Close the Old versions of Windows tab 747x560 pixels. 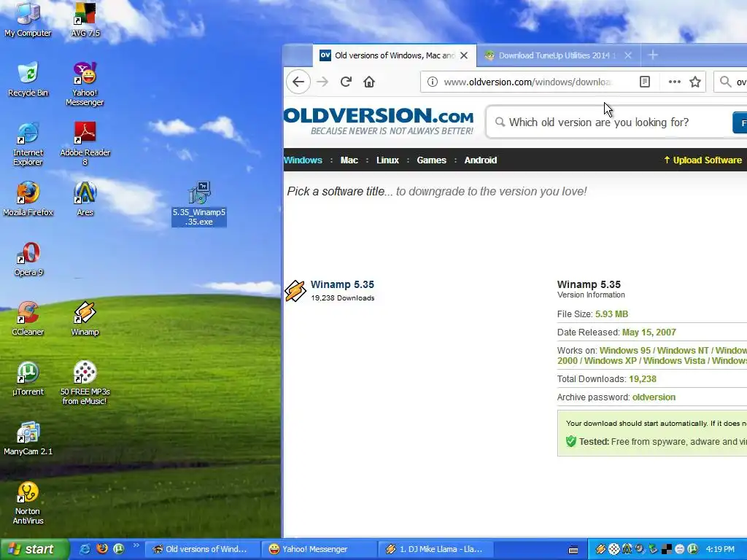click(x=464, y=55)
